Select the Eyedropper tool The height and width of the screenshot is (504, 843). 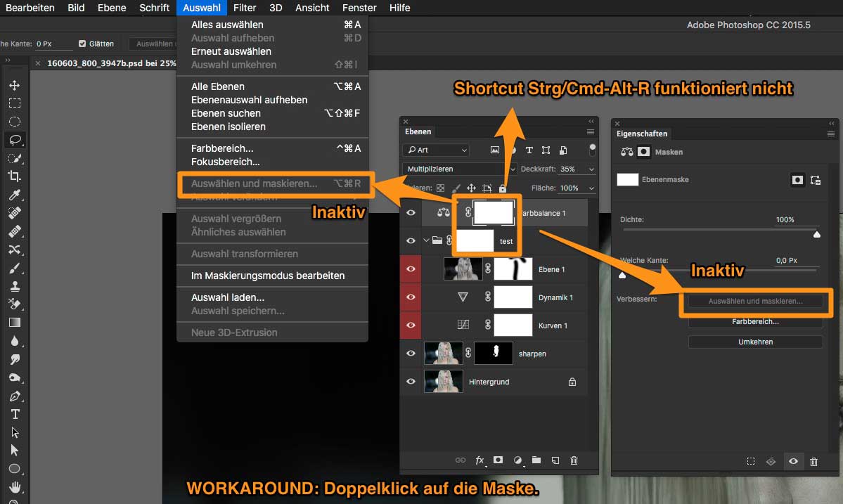point(14,195)
